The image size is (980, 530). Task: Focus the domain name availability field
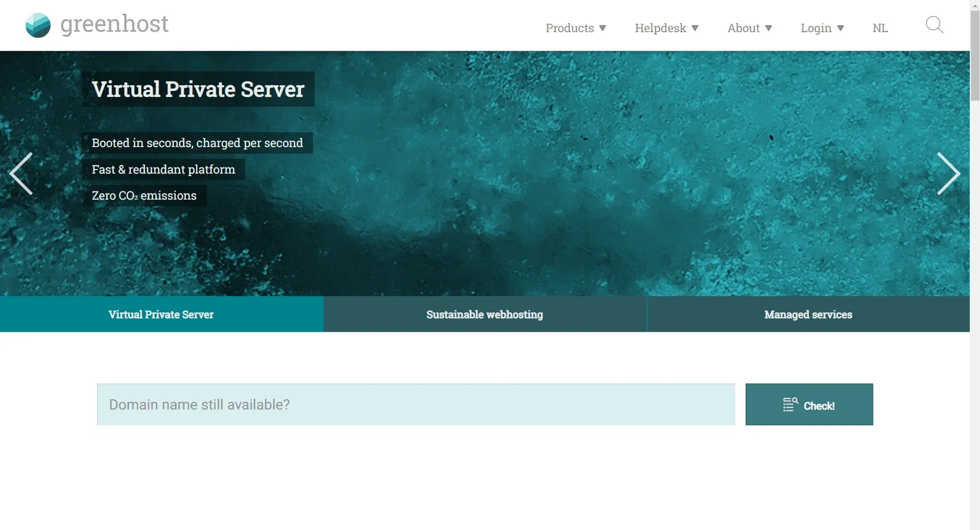coord(416,404)
